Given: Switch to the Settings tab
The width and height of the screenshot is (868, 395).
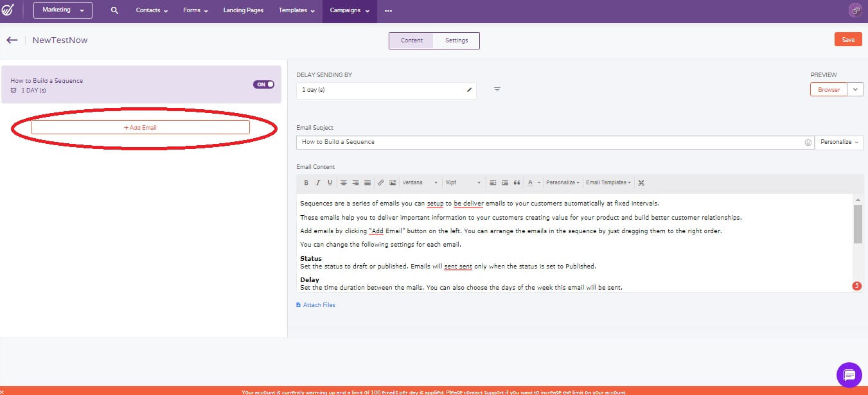Looking at the screenshot, I should (457, 40).
